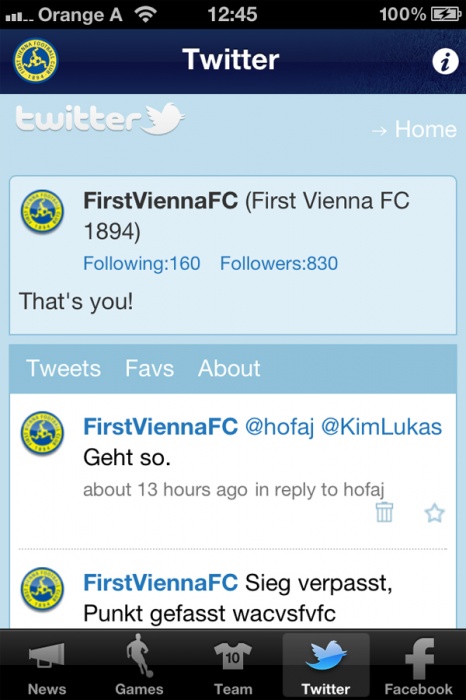Select the Twitter tab bird icon
This screenshot has width=466, height=700.
pos(325,654)
